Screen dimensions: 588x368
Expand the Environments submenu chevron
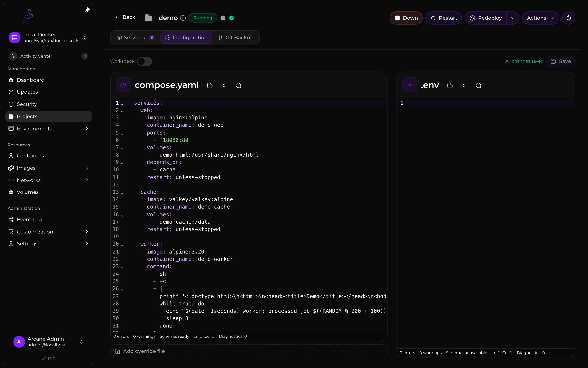(x=87, y=129)
